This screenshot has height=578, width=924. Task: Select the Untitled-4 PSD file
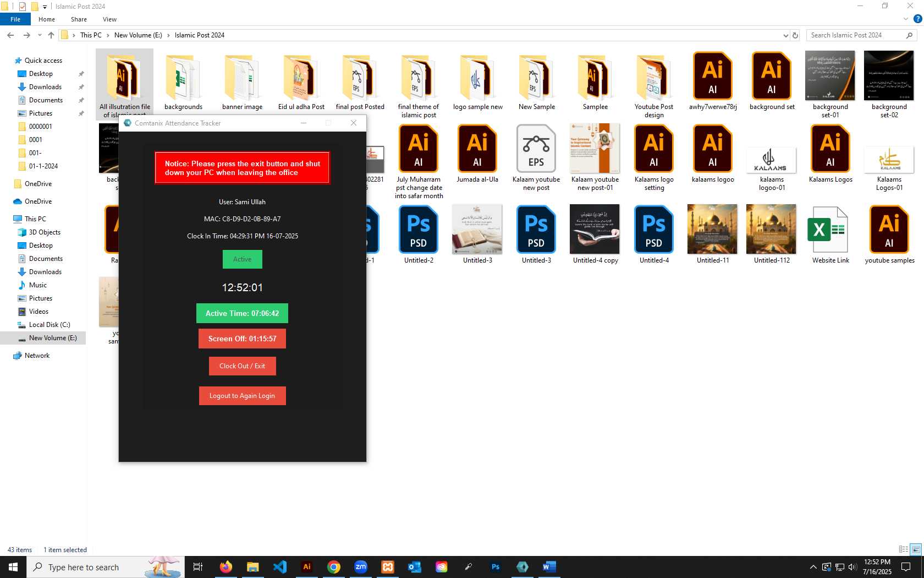click(654, 235)
